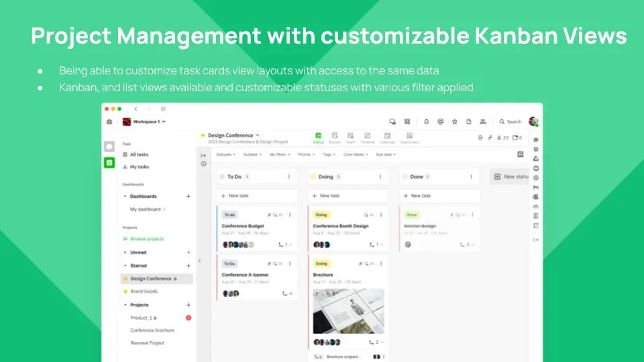This screenshot has height=362, width=644.
Task: Click the user profile avatar
Action: [x=533, y=121]
